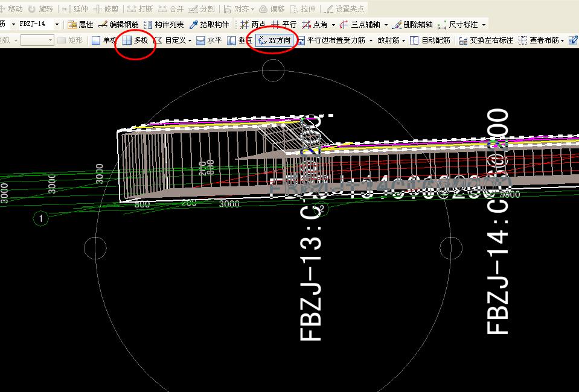Expand the 放射筋 dropdown arrow

point(403,40)
